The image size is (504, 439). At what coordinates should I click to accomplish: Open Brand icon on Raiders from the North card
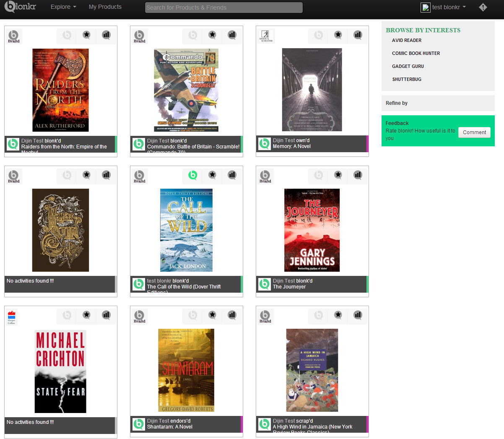[14, 36]
